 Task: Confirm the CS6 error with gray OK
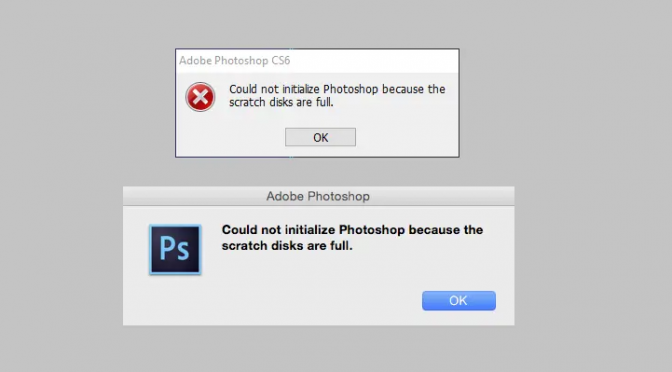320,137
